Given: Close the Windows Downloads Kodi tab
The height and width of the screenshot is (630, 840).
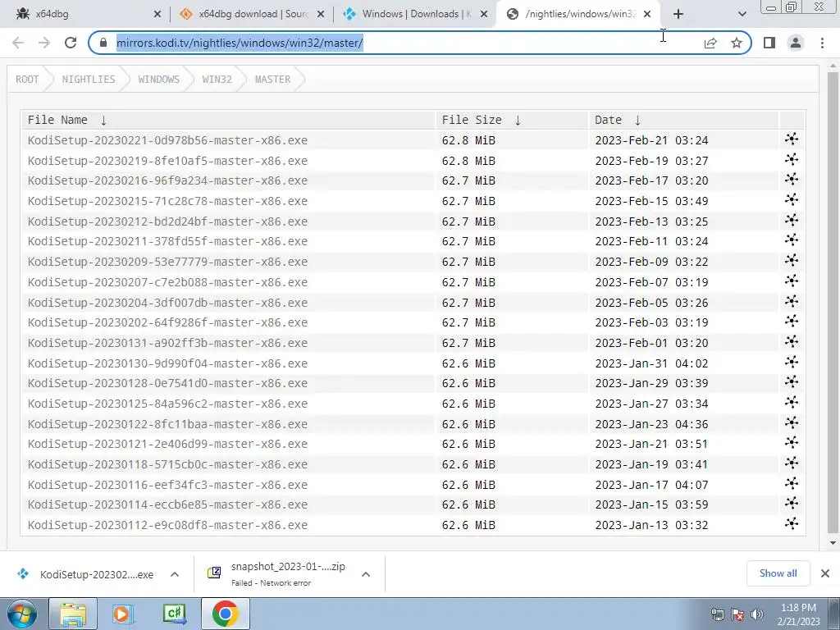Looking at the screenshot, I should coord(484,15).
